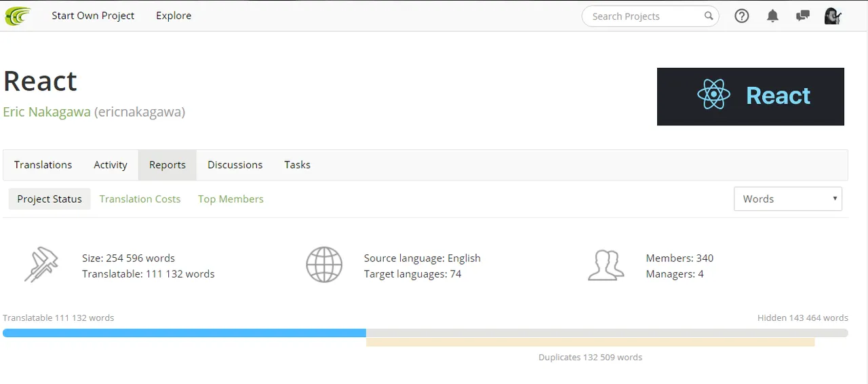This screenshot has height=384, width=868.
Task: Open the Discussions tab
Action: pos(235,165)
